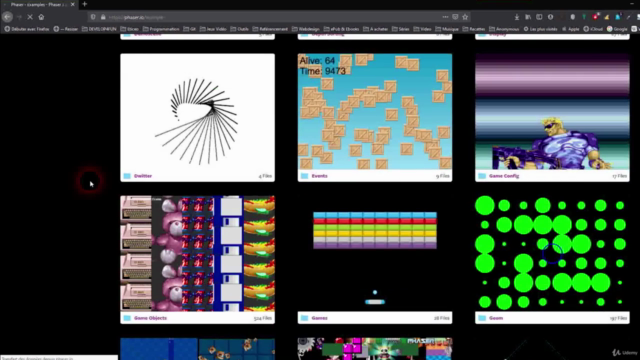Open the Apple bookmark

[571, 29]
